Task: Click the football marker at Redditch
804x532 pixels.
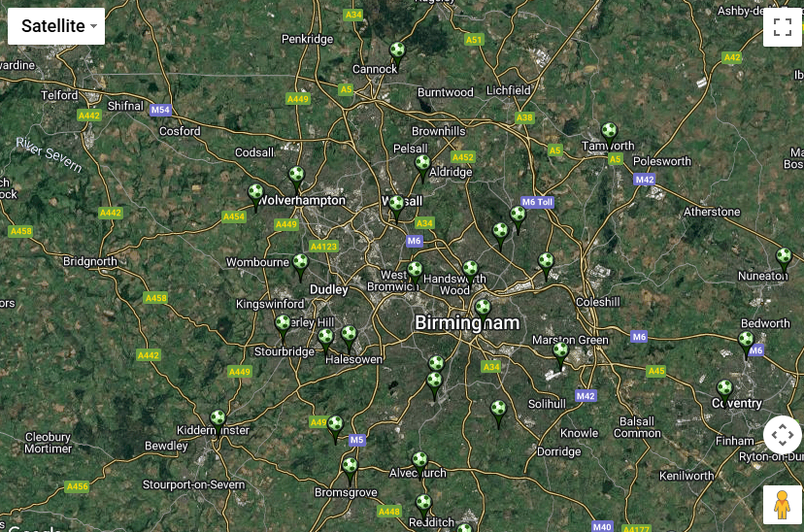Action: click(423, 507)
